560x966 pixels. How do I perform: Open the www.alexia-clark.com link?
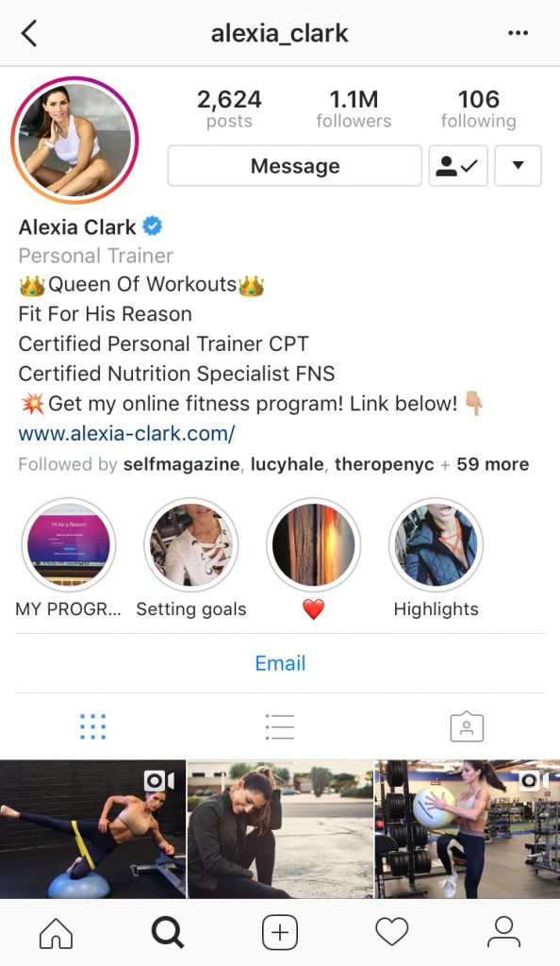[126, 434]
